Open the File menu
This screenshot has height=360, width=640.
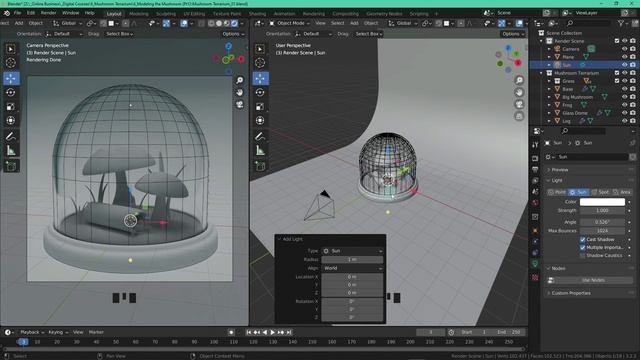click(17, 13)
